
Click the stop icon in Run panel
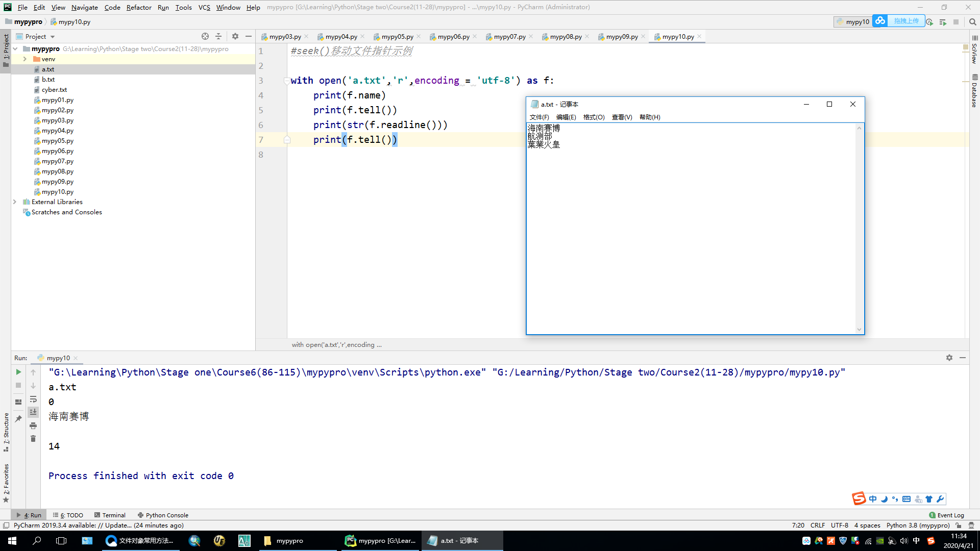pos(18,386)
